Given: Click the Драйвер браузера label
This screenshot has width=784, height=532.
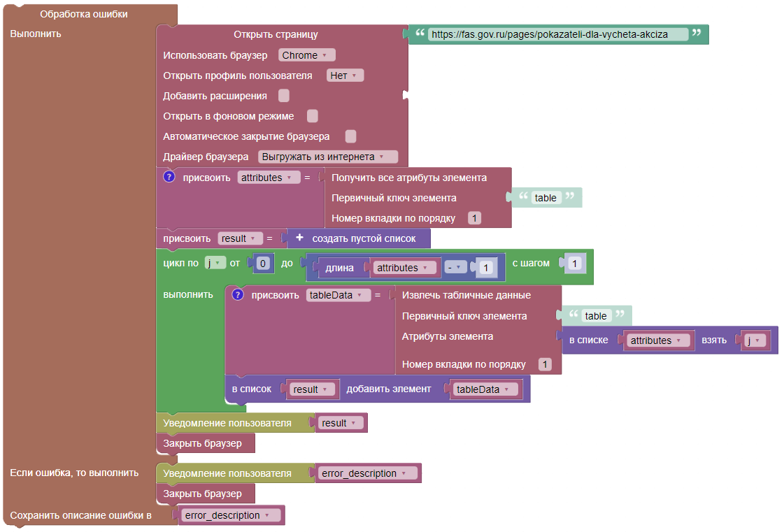Looking at the screenshot, I should coord(206,157).
